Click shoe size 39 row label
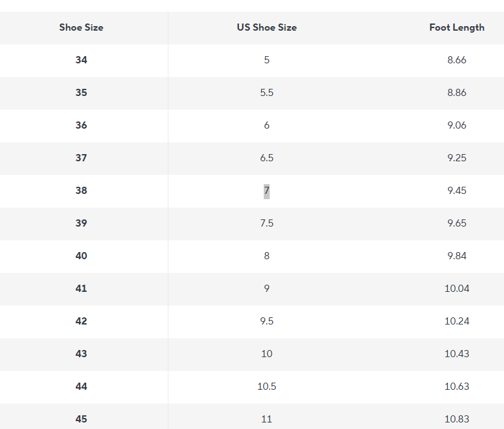 [81, 223]
